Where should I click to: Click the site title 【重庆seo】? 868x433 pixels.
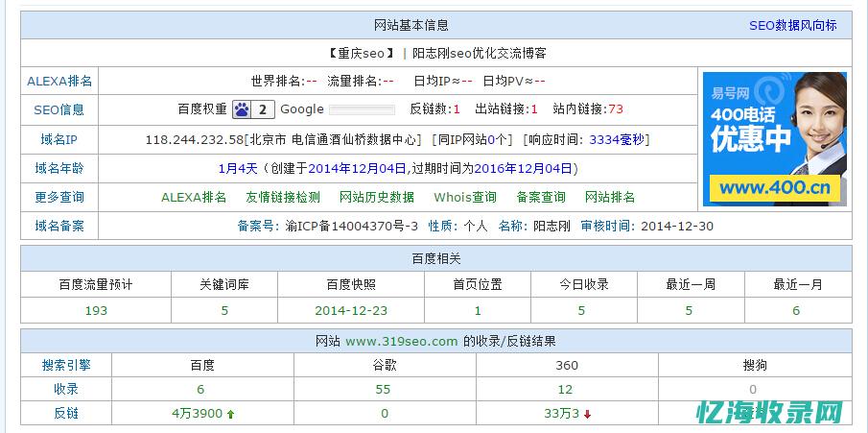pyautogui.click(x=361, y=54)
